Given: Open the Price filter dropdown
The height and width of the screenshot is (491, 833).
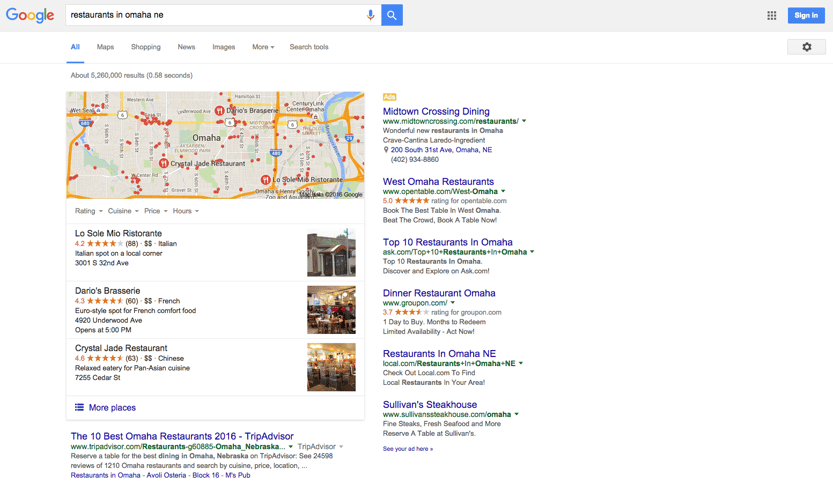Looking at the screenshot, I should click(x=156, y=211).
